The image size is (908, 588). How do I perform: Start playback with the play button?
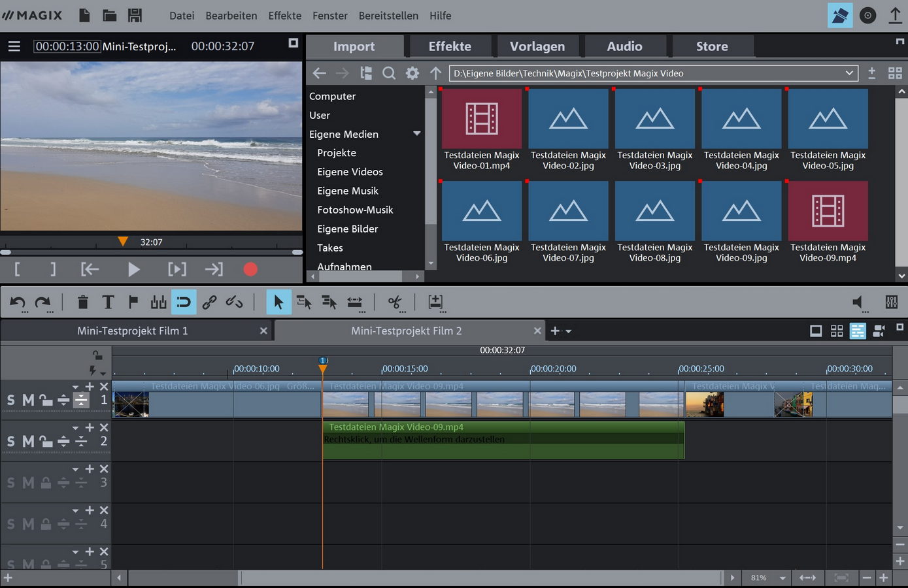tap(133, 269)
